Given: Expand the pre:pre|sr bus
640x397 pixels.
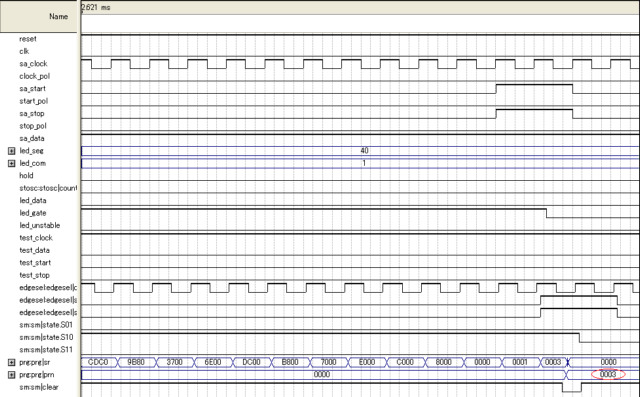Looking at the screenshot, I should [11, 362].
